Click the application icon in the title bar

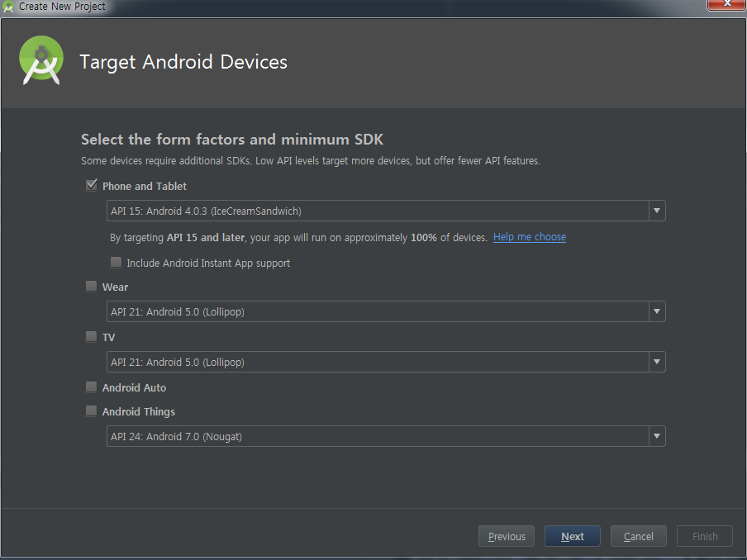tap(9, 7)
